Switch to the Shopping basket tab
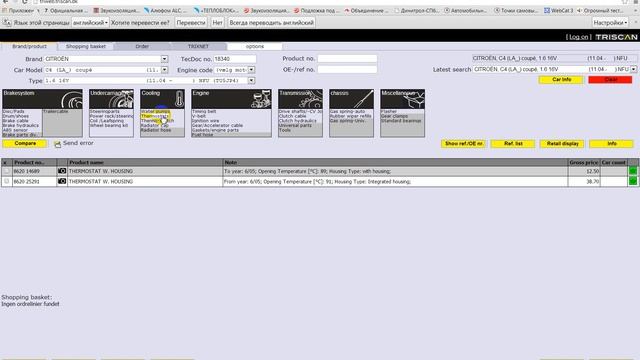The width and height of the screenshot is (640, 360). 86,47
